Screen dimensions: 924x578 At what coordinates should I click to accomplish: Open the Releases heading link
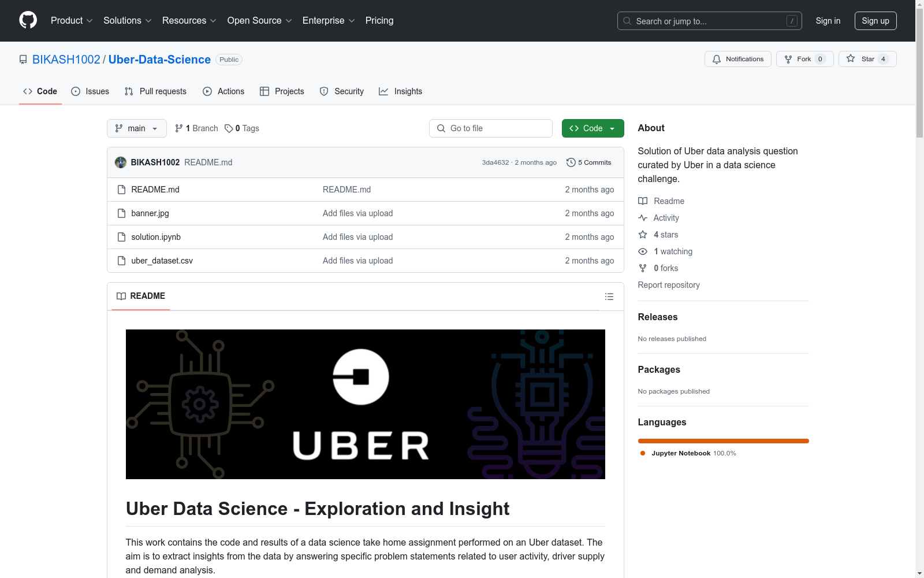pyautogui.click(x=658, y=317)
